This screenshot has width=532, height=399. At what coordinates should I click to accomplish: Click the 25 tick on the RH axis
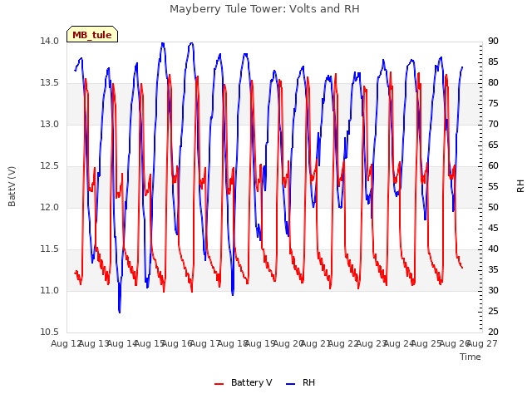coord(493,312)
